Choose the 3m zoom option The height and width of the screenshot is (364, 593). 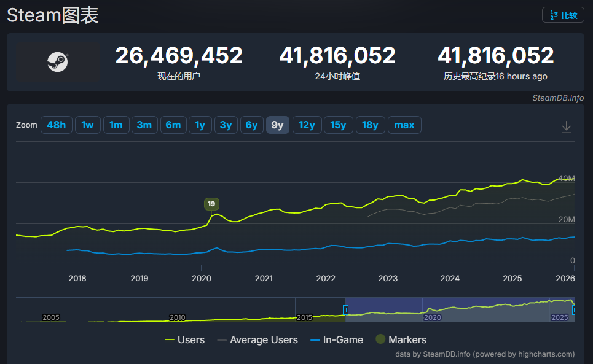coord(144,125)
